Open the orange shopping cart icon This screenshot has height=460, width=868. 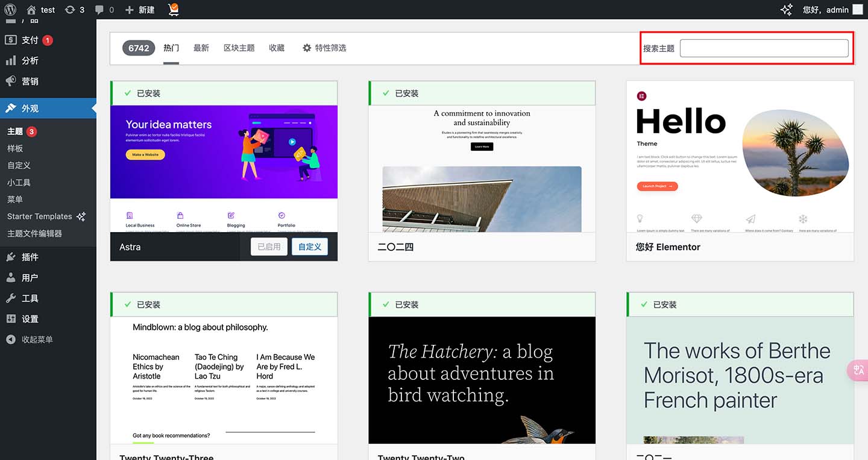click(173, 9)
